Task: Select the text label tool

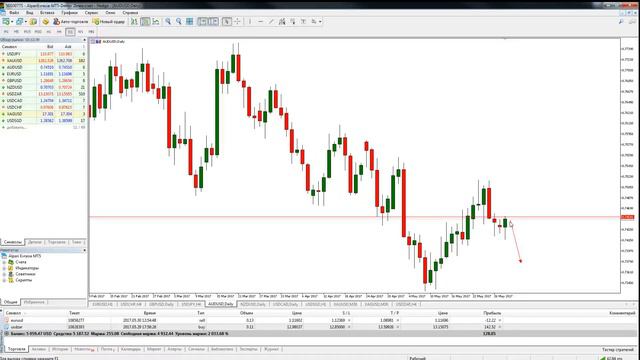Action: tap(303, 22)
